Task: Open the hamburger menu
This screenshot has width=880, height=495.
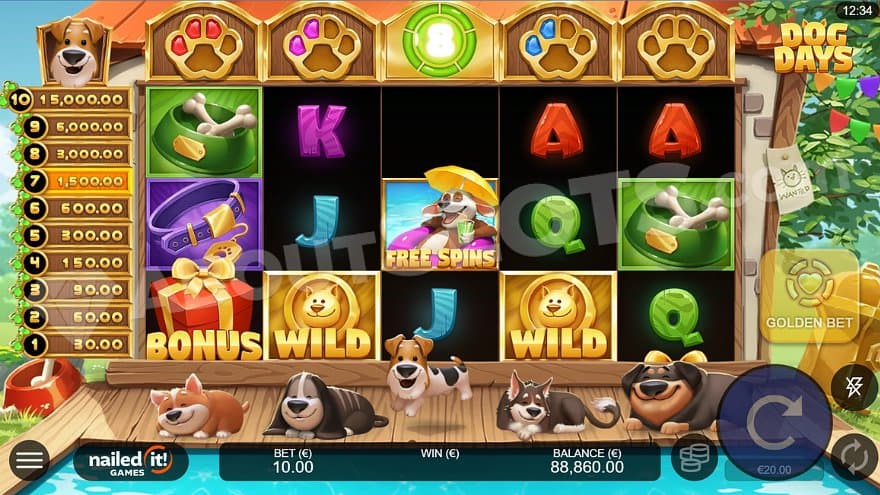Action: [29, 460]
